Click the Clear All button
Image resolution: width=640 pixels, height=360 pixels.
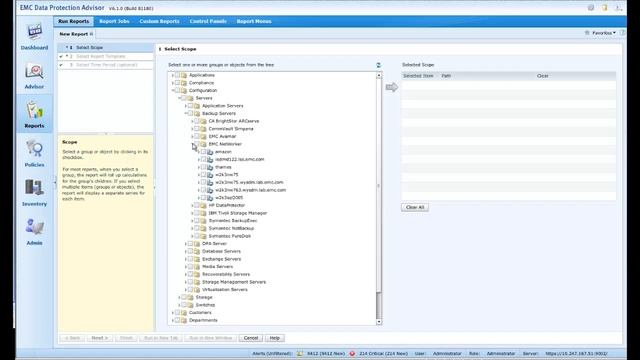(x=415, y=207)
